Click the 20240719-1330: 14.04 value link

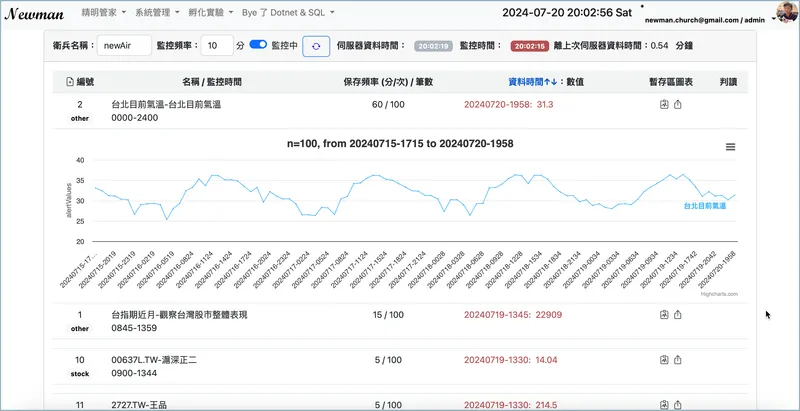[x=511, y=360]
